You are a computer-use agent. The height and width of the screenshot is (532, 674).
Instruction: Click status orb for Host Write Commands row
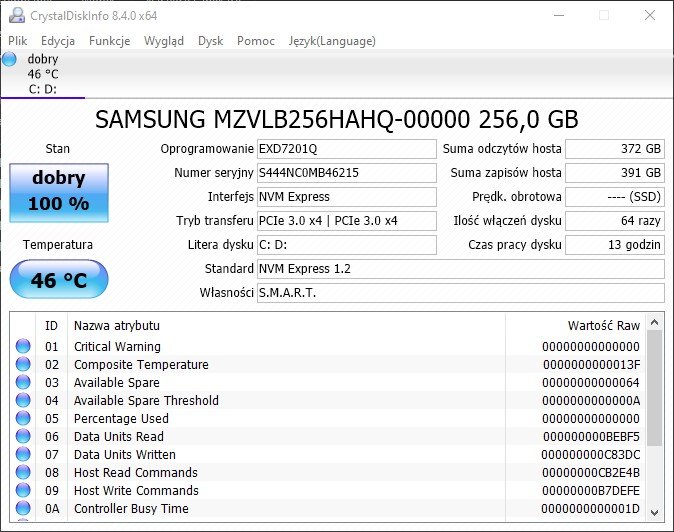(x=23, y=490)
